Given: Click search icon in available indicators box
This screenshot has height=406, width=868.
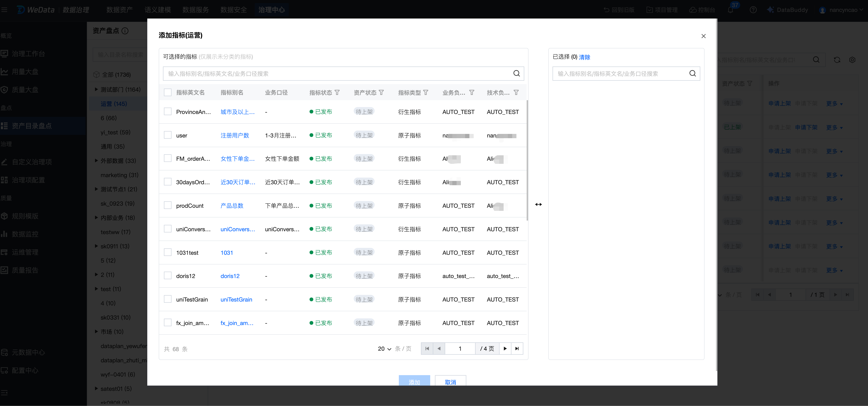Looking at the screenshot, I should pos(516,73).
